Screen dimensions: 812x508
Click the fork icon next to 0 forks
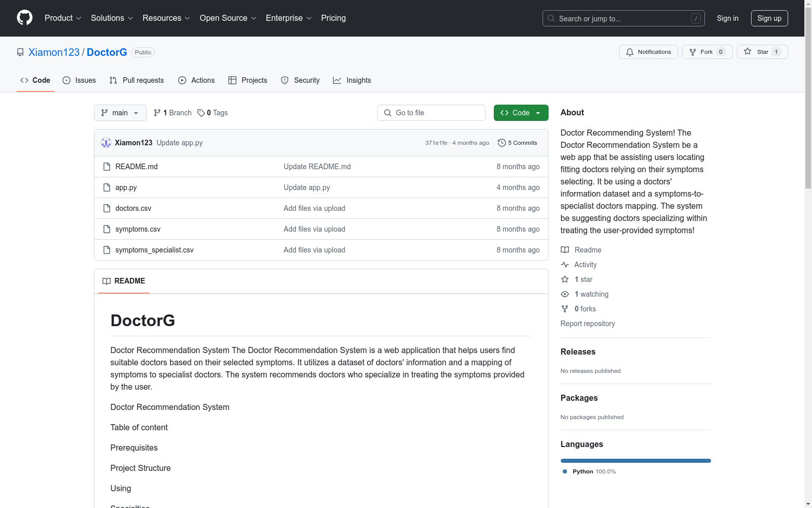pyautogui.click(x=565, y=309)
